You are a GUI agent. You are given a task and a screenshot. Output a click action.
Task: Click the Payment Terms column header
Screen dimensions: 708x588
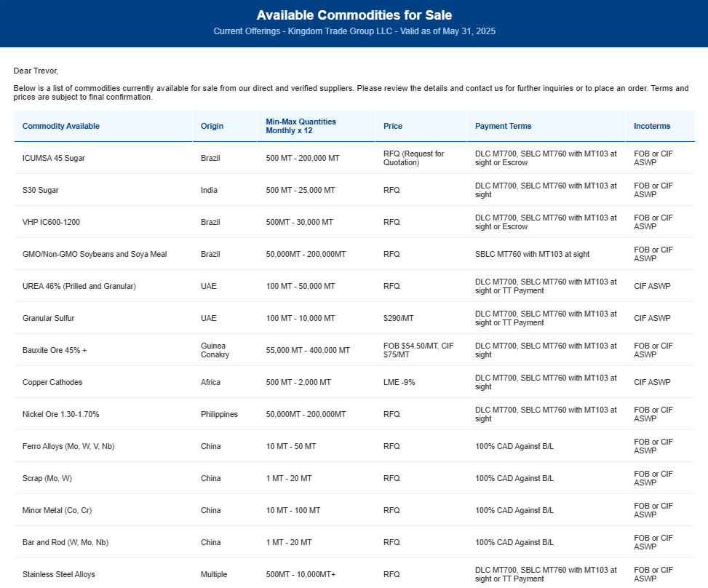click(503, 126)
